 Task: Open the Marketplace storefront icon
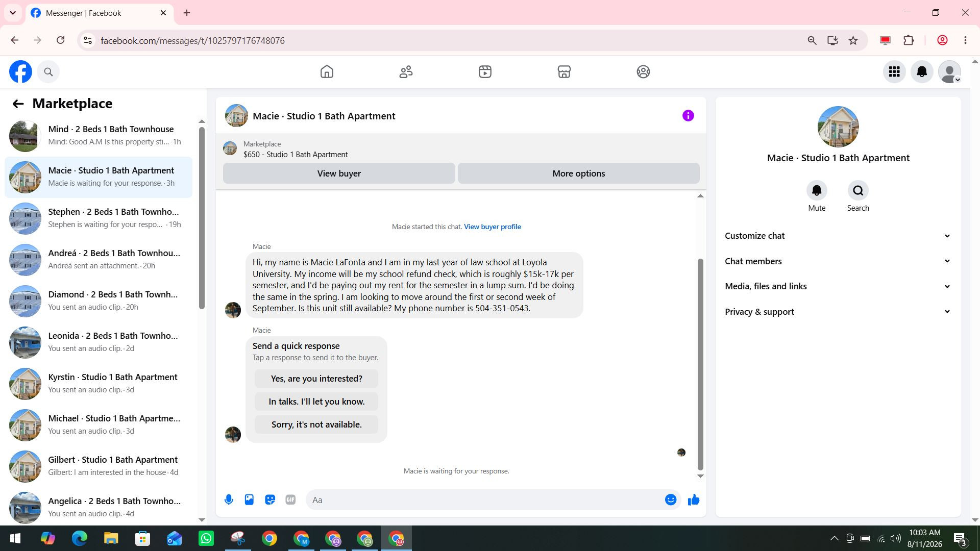tap(564, 72)
